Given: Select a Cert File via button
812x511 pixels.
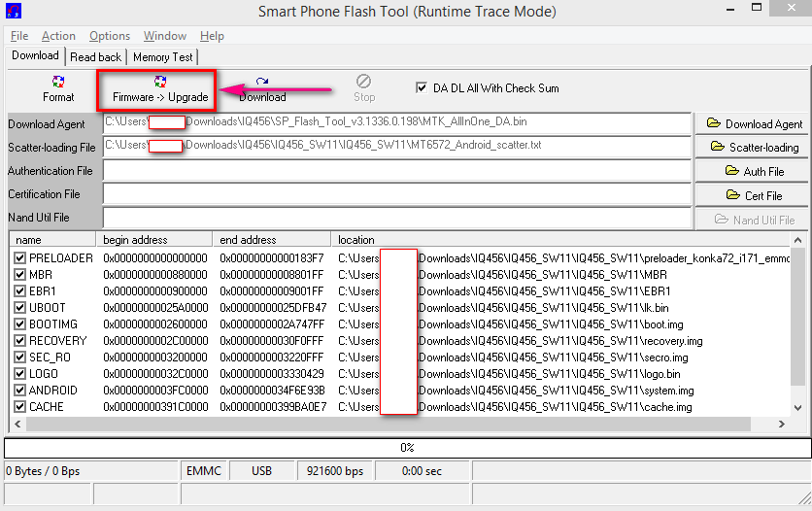Looking at the screenshot, I should 754,195.
